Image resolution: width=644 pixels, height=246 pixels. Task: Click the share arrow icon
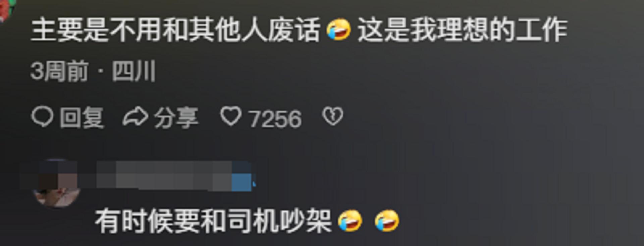click(x=135, y=117)
